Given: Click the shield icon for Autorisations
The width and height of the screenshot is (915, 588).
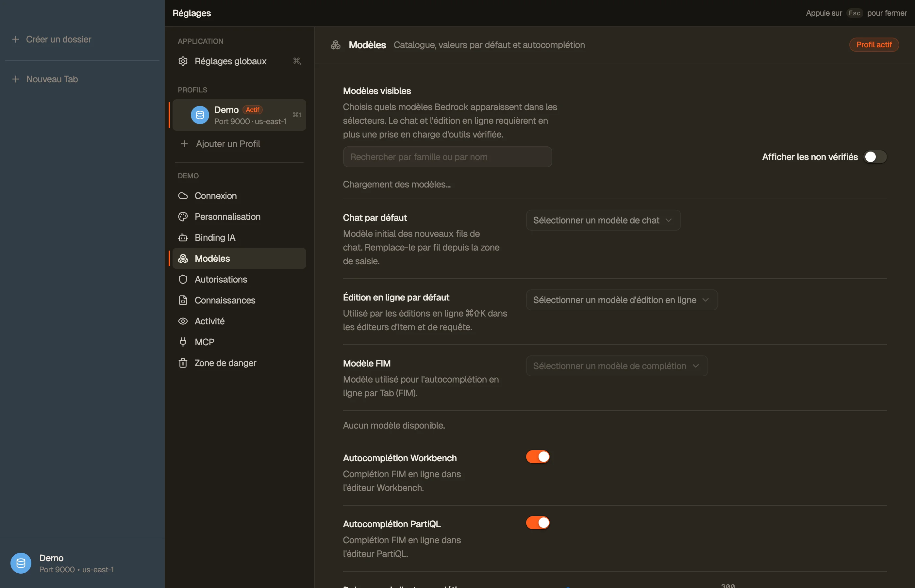Looking at the screenshot, I should 183,280.
